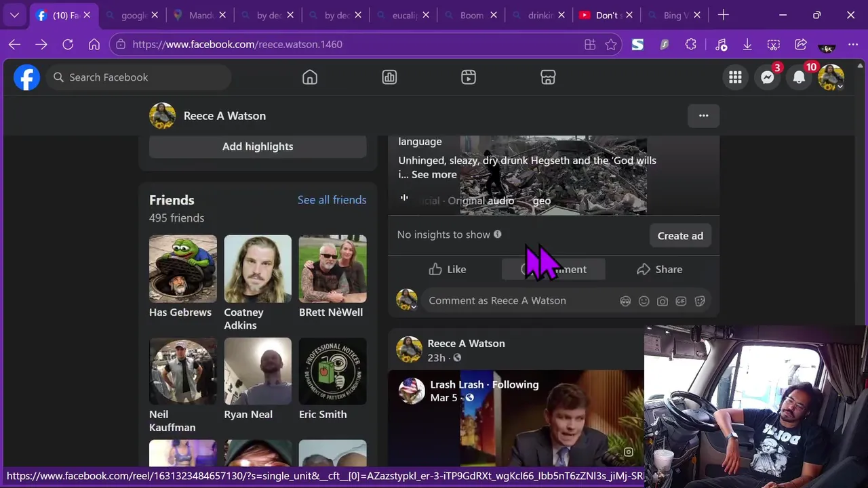Image resolution: width=868 pixels, height=488 pixels.
Task: Reload the current page
Action: tap(68, 45)
